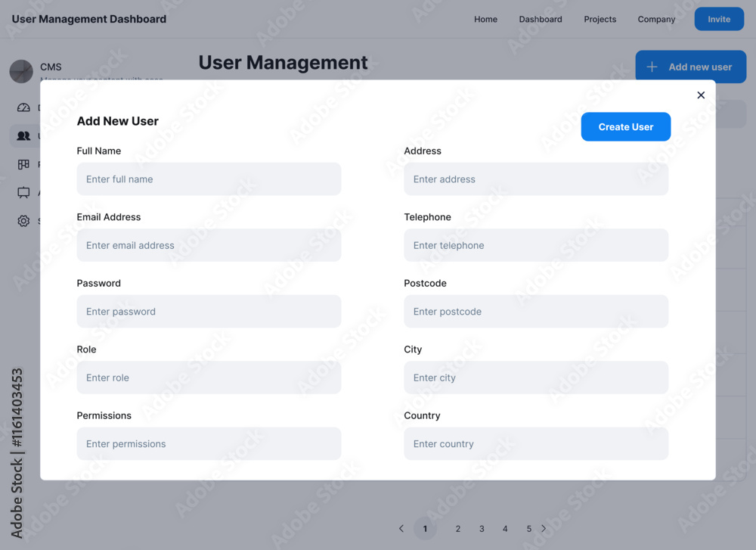Open the projects board sidebar icon
This screenshot has width=756, height=550.
(x=23, y=164)
